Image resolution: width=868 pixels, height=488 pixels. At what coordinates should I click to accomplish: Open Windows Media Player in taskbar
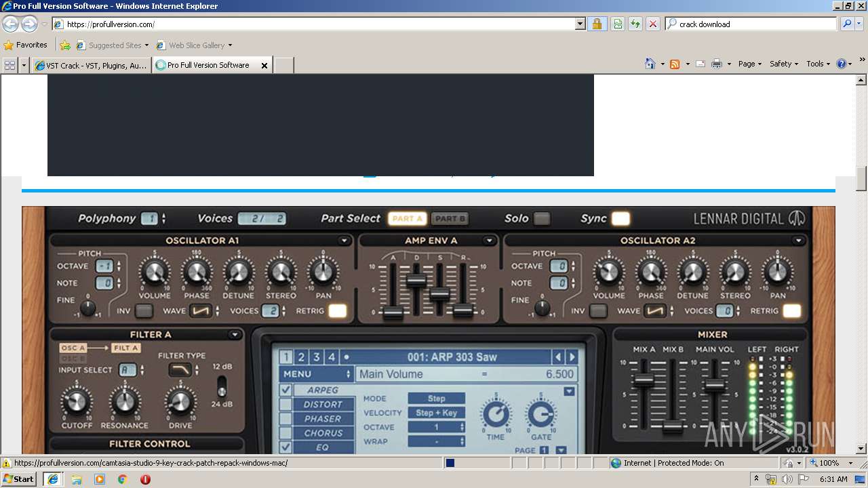pos(100,479)
